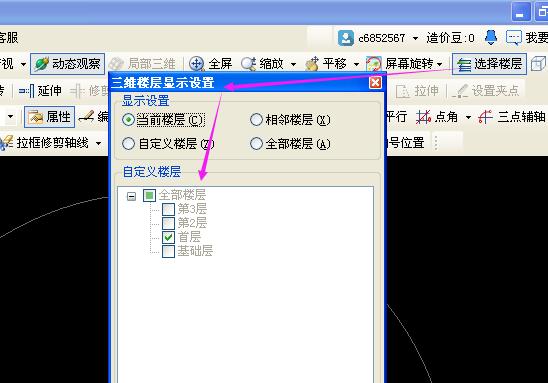Click the chat feedback icon
The height and width of the screenshot is (383, 548).
(x=514, y=37)
